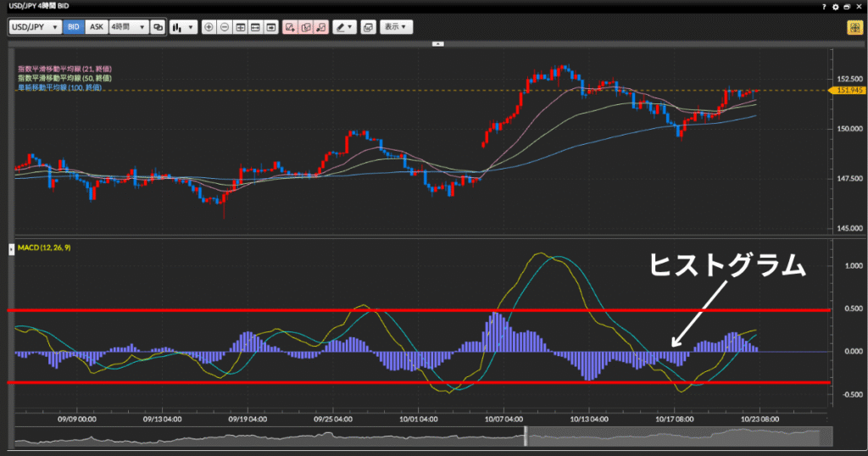Click the first pink indicator add icon
The image size is (868, 456).
click(x=291, y=27)
